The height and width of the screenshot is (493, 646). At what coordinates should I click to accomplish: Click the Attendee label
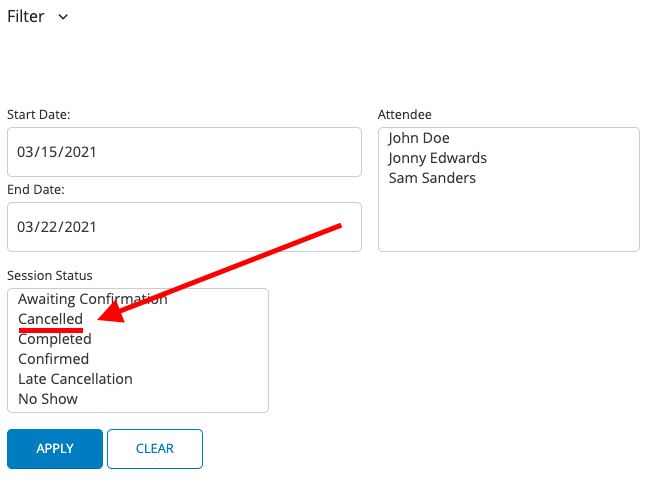click(405, 114)
